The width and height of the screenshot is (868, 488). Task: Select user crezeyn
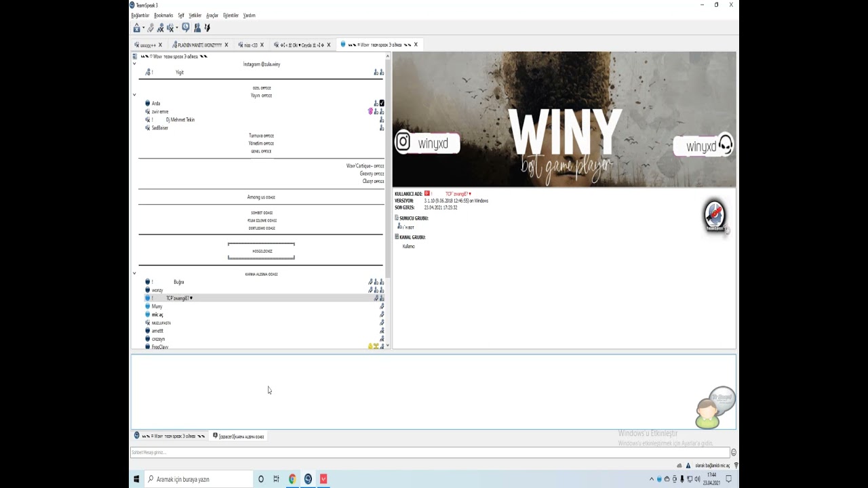[158, 339]
